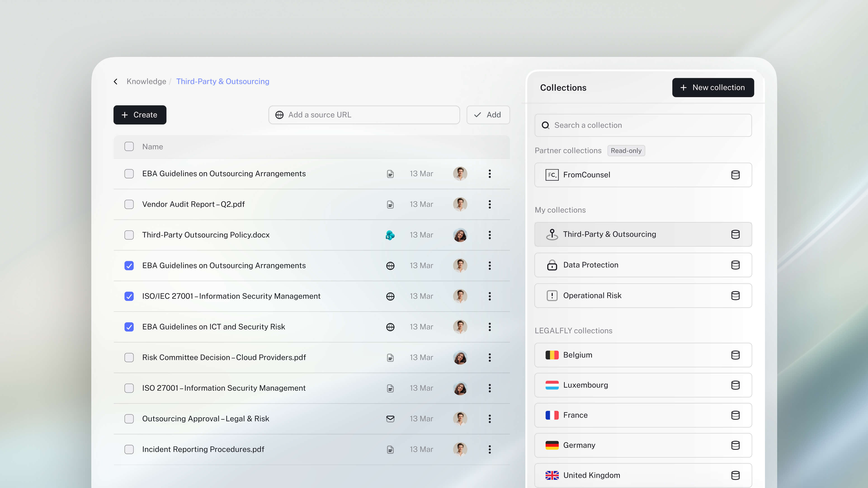The width and height of the screenshot is (868, 488).
Task: Click the mail icon on the Outsourcing Approval row
Action: click(390, 419)
